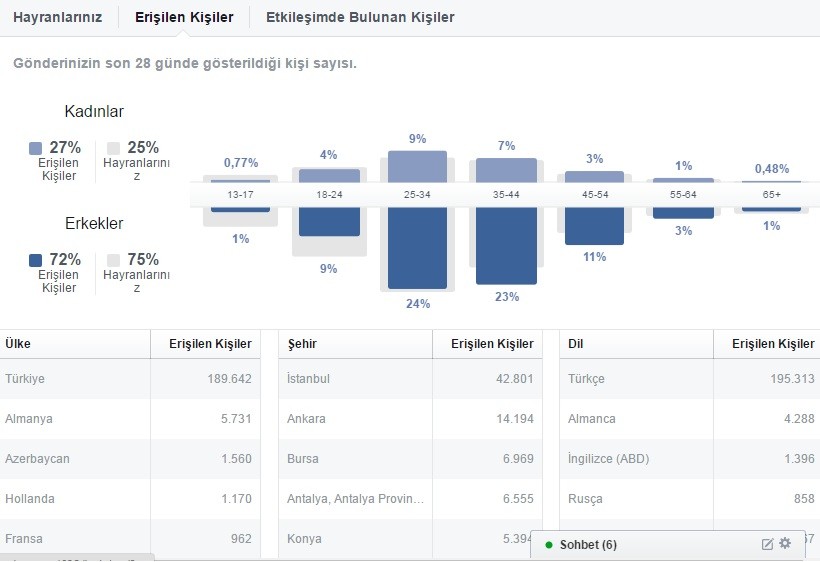Click the Erkekler heading
The height and width of the screenshot is (562, 820).
(x=94, y=223)
